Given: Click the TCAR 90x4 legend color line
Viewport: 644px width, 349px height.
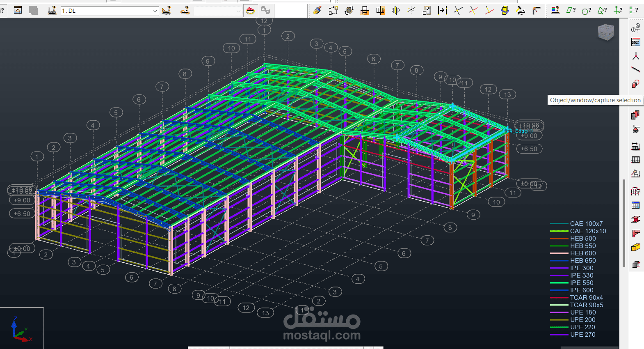Looking at the screenshot, I should click(x=559, y=298).
